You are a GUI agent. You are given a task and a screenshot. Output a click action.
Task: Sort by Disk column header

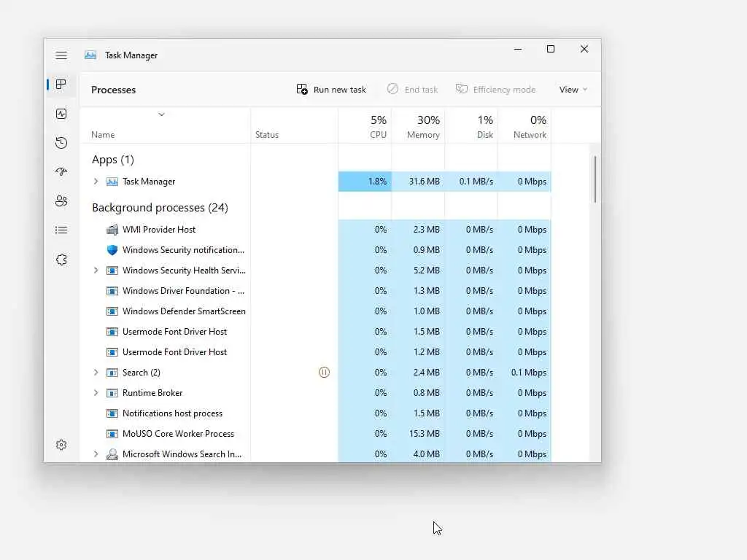(471, 127)
